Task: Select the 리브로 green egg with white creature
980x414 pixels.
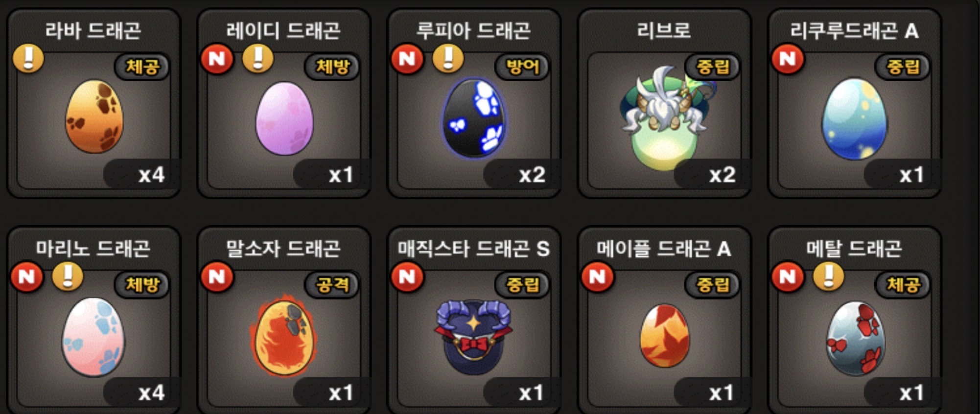Action: [664, 118]
